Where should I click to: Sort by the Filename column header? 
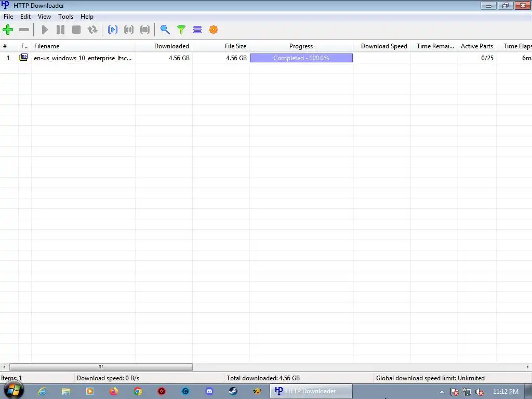pyautogui.click(x=83, y=46)
